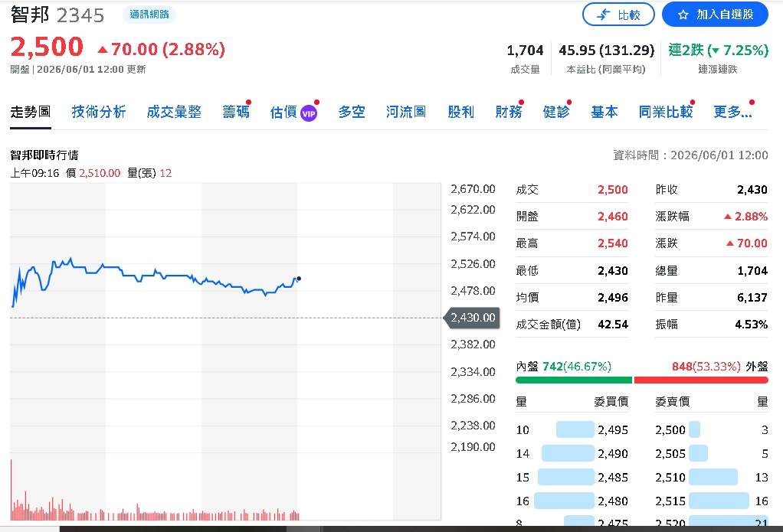
Task: Click the red 外盤 ratio bar
Action: [x=701, y=380]
